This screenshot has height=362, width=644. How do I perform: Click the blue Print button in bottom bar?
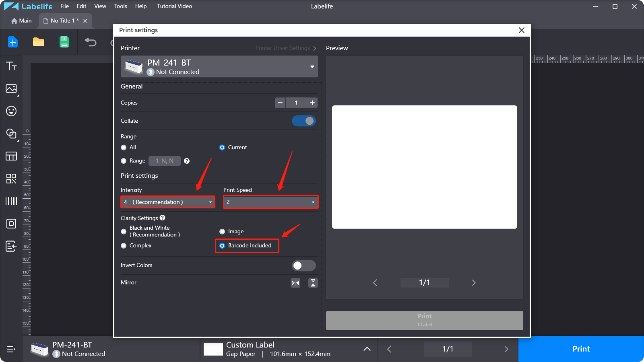pos(581,349)
